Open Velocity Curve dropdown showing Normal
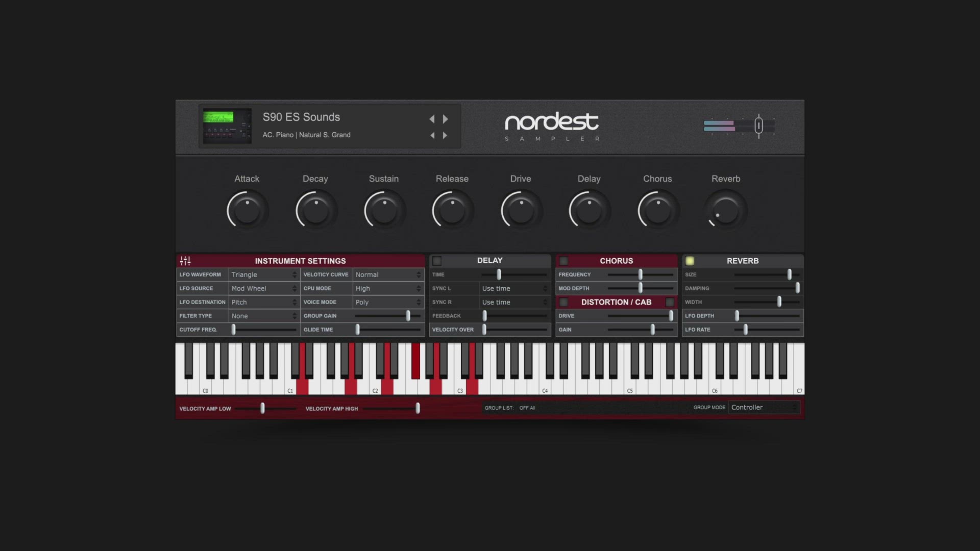The image size is (980, 551). (x=388, y=274)
